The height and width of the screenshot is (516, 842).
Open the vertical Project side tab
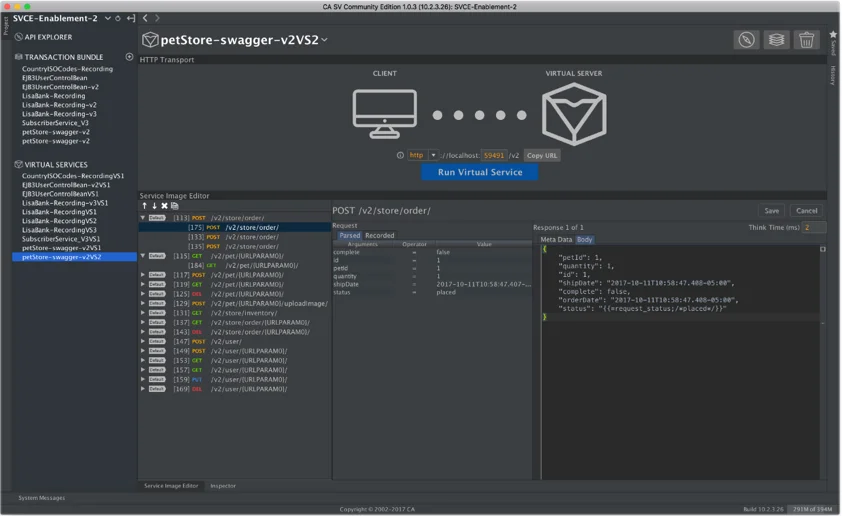pyautogui.click(x=6, y=26)
